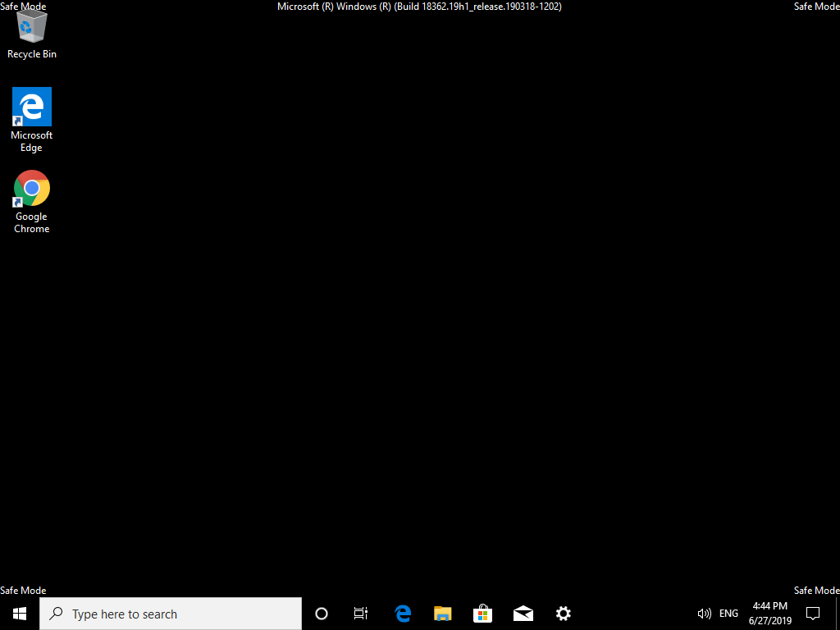The width and height of the screenshot is (840, 630).
Task: Click the Action Center notification icon
Action: click(812, 613)
